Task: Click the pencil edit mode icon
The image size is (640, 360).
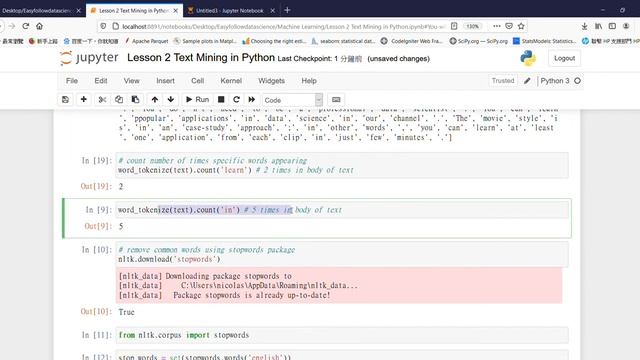Action: [527, 81]
